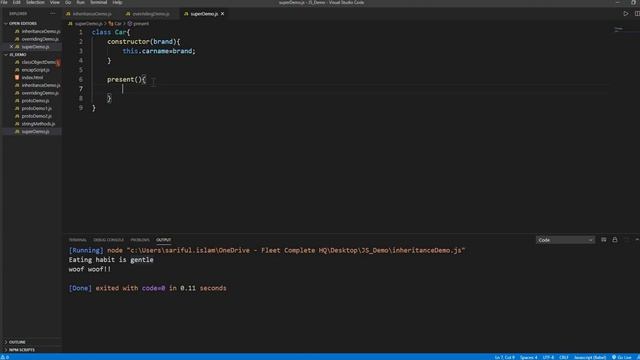Open inheritanceDemo.js in JS_DEMO folder

pyautogui.click(x=41, y=85)
